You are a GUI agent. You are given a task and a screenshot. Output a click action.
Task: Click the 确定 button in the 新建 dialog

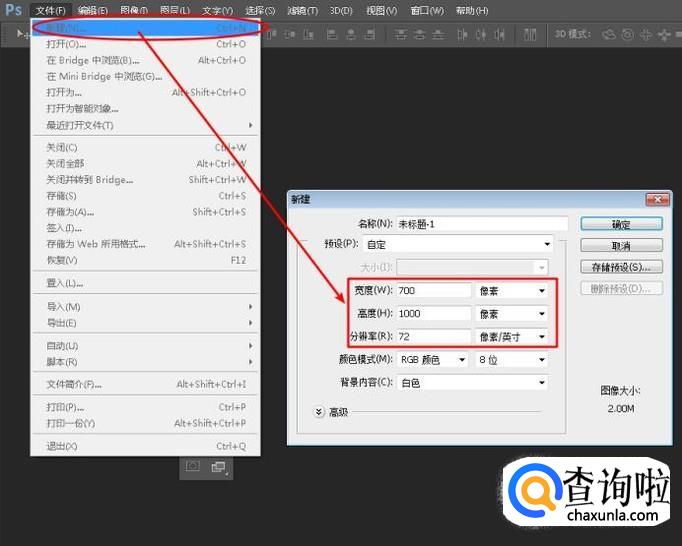pos(622,224)
